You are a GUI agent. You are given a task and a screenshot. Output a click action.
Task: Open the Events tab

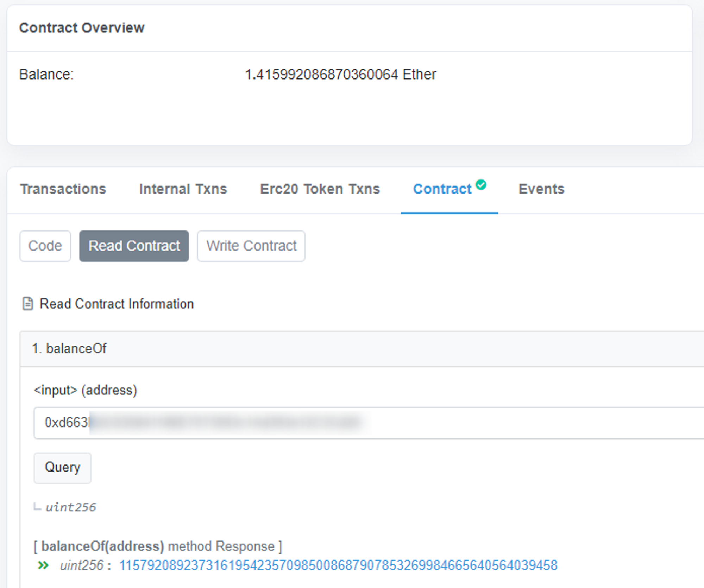tap(541, 189)
